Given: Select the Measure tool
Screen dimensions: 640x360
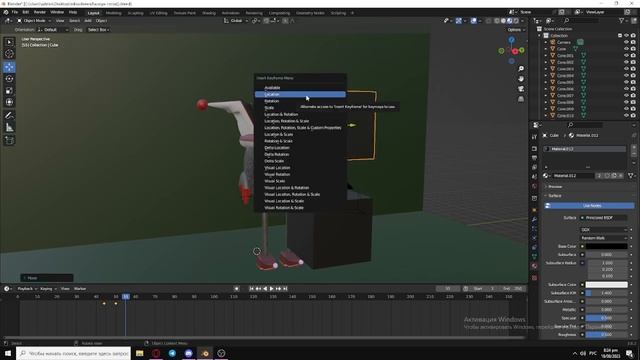Looking at the screenshot, I should (x=9, y=128).
